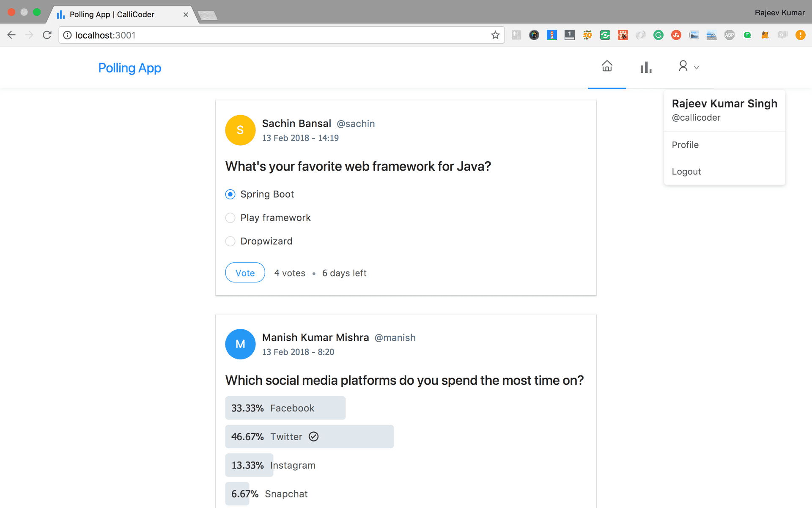Select Spring Boot radio button

click(x=230, y=194)
